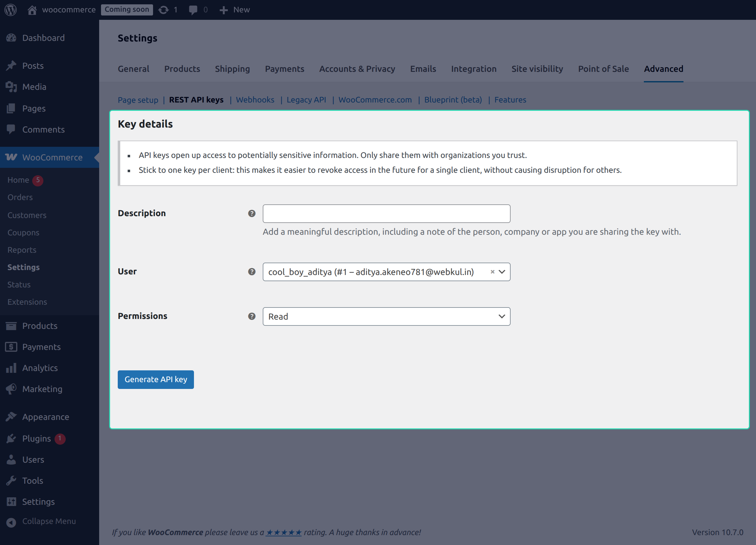Viewport: 756px width, 545px height.
Task: Click the woocommerce site name
Action: pos(69,10)
